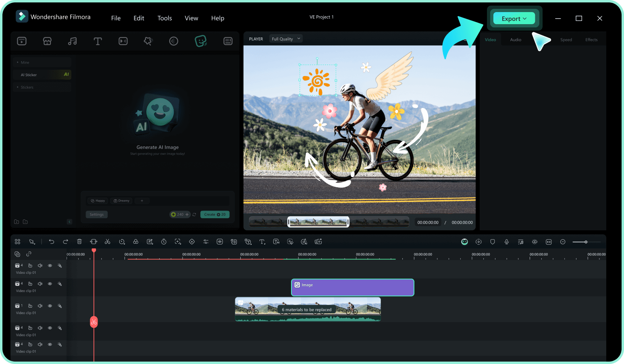Viewport: 624px width, 364px height.
Task: Record voiceover with the microphone icon
Action: tap(507, 242)
